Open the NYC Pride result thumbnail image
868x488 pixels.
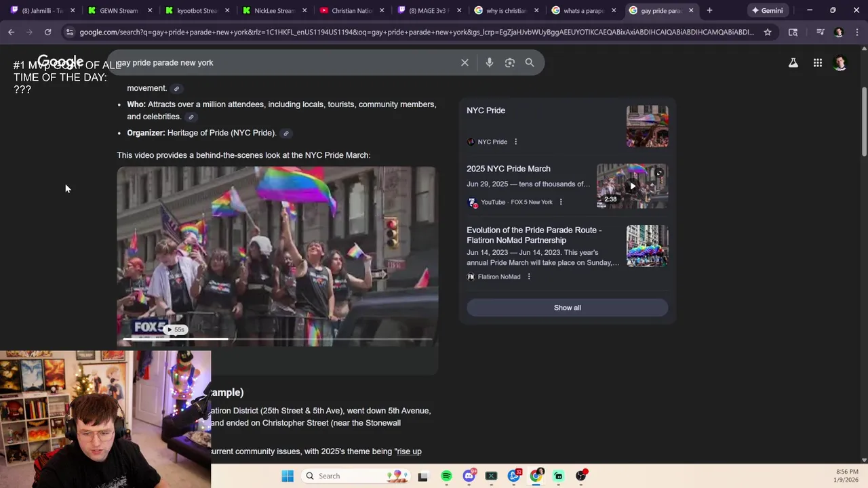[647, 126]
